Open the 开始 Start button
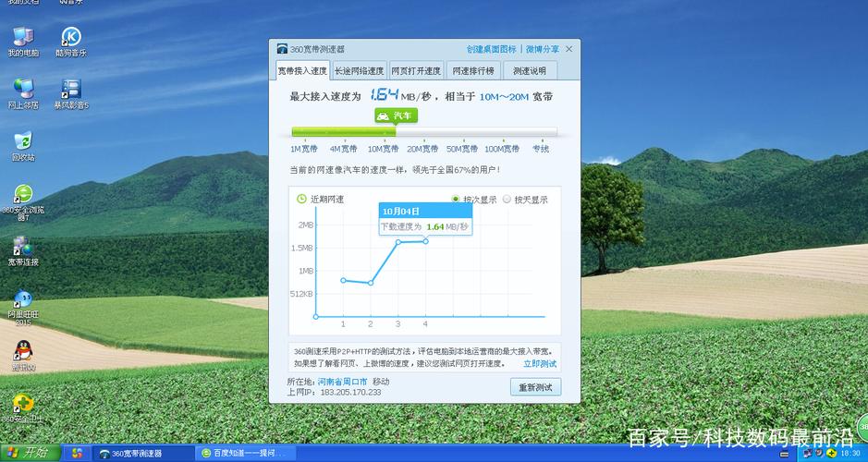Viewport: 868px width, 462px height. click(30, 453)
